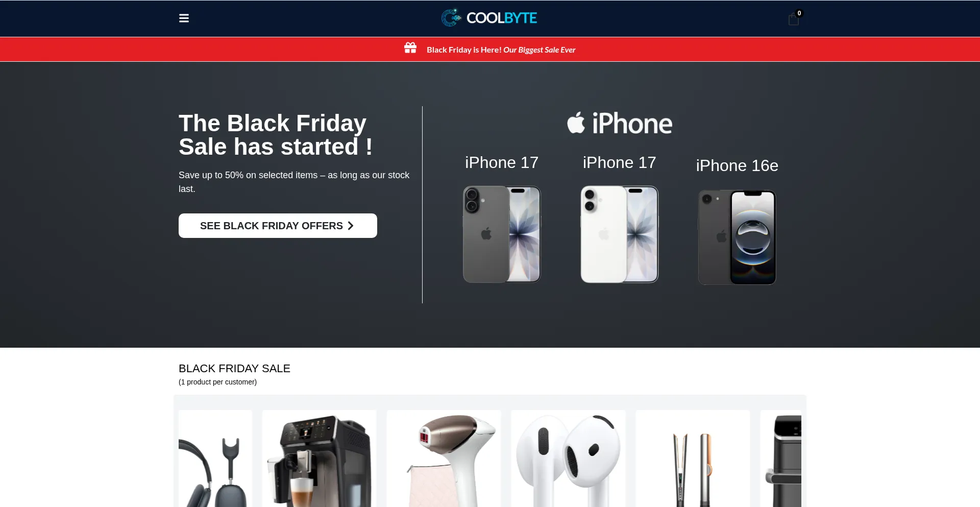Click the chevron arrow on offers button

tap(351, 226)
